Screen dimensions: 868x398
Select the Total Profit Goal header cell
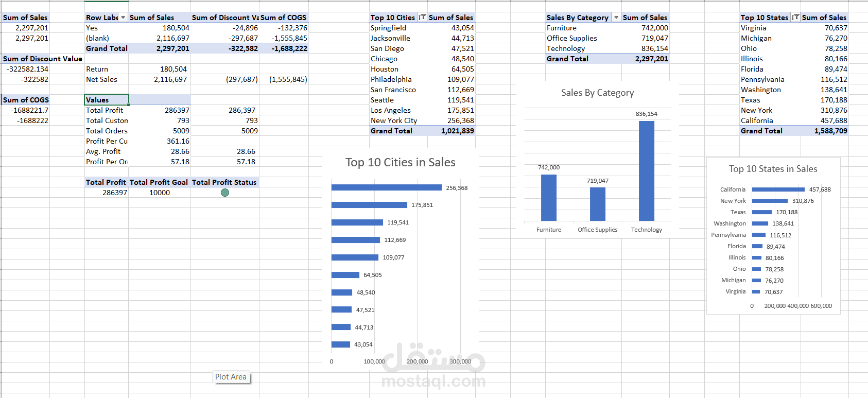point(160,182)
